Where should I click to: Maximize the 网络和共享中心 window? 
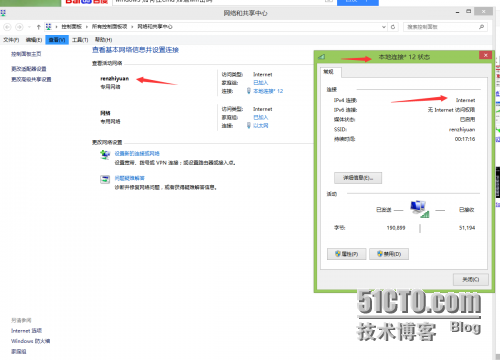(468, 11)
